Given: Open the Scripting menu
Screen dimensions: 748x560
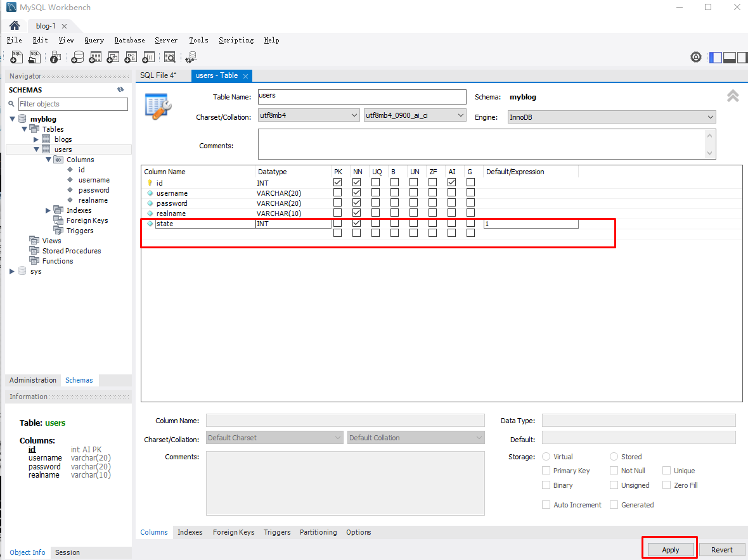Looking at the screenshot, I should [x=236, y=40].
